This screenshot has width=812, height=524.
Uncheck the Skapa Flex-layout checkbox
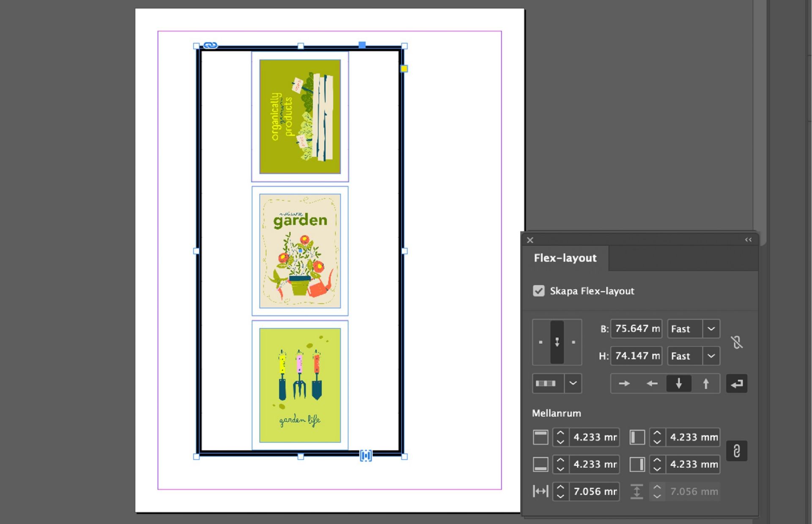tap(538, 291)
